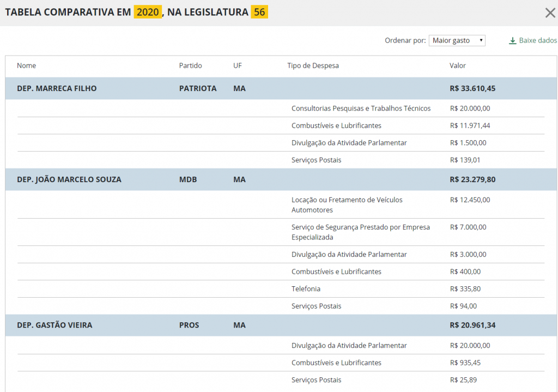Select the Dep. João Marcelo Souza row
Image resolution: width=558 pixels, height=392 pixels.
69,179
